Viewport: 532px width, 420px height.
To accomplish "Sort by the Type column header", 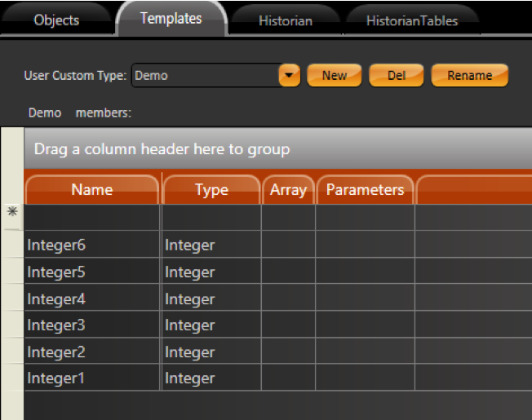I will coord(211,190).
